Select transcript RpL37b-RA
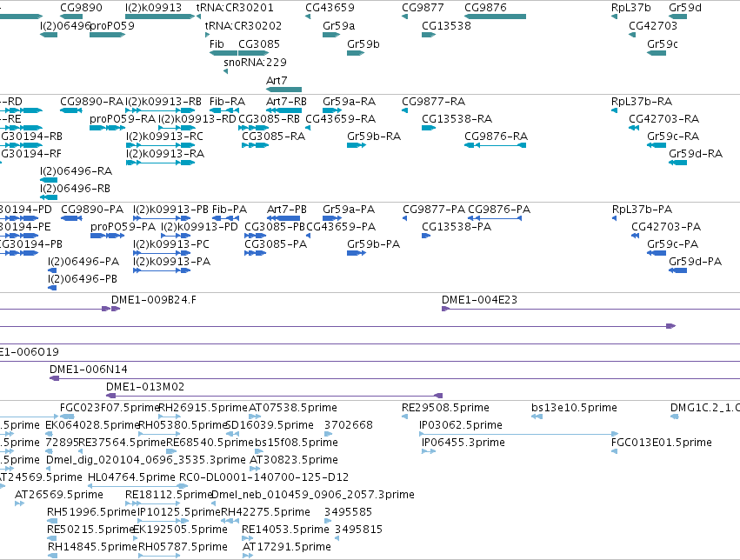 (642, 102)
